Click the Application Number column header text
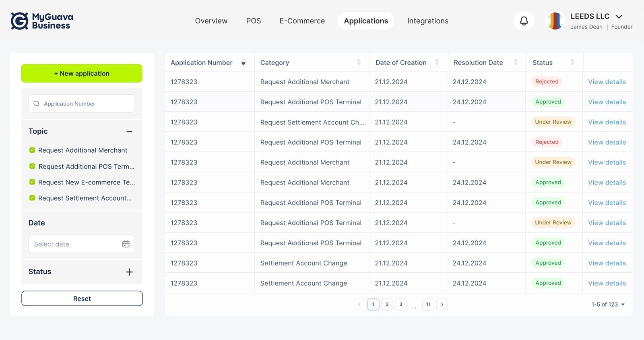Screen dimensions: 644x340 [x=202, y=63]
